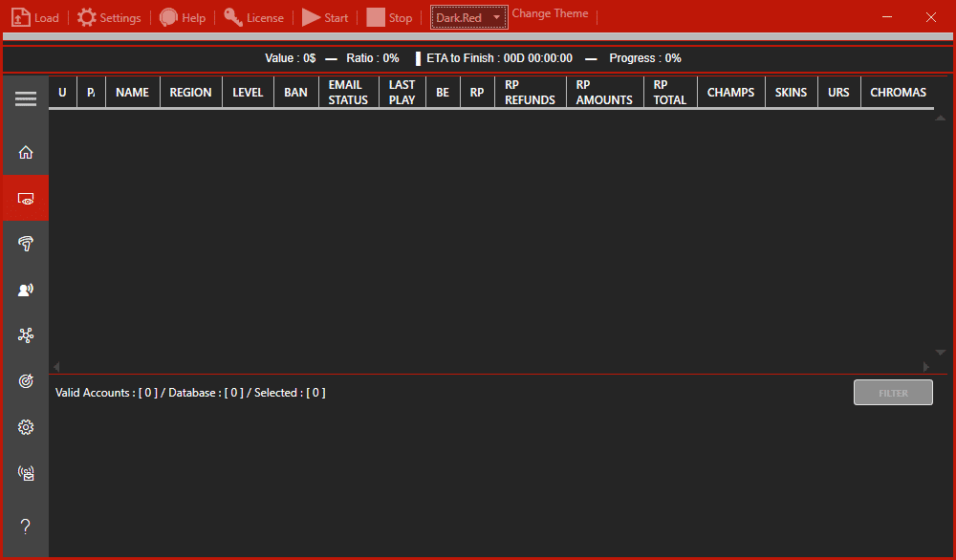Screen dimensions: 956x560
Task: Sort by the BE column header
Action: 443,92
